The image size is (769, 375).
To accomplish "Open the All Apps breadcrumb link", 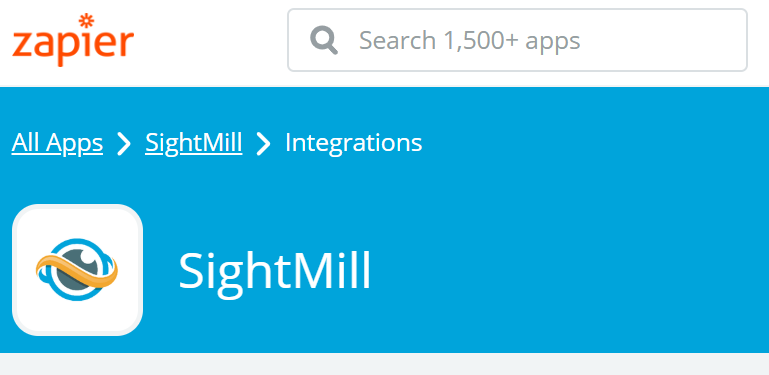I will (x=57, y=143).
